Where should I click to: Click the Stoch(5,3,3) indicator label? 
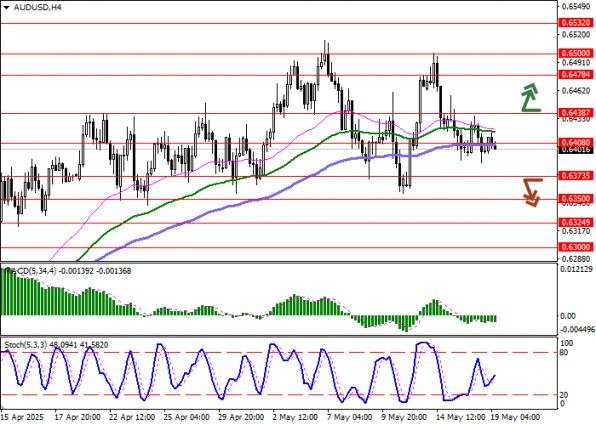(x=26, y=345)
